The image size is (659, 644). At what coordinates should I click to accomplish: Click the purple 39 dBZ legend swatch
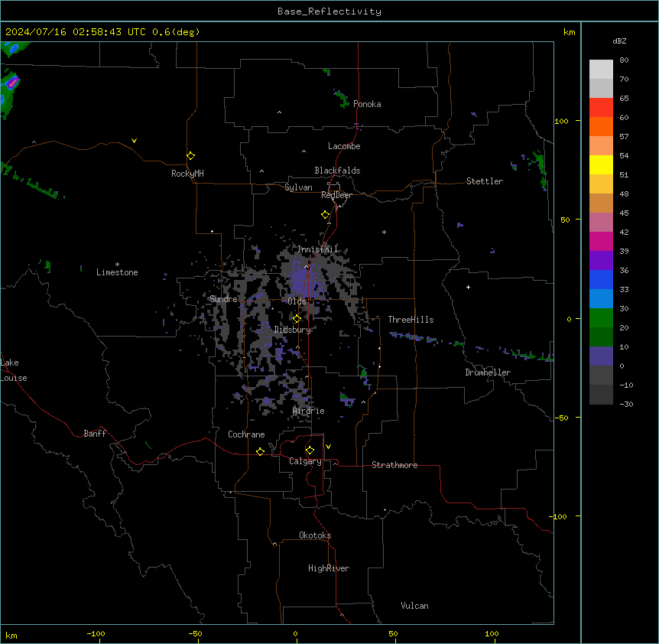tap(601, 261)
